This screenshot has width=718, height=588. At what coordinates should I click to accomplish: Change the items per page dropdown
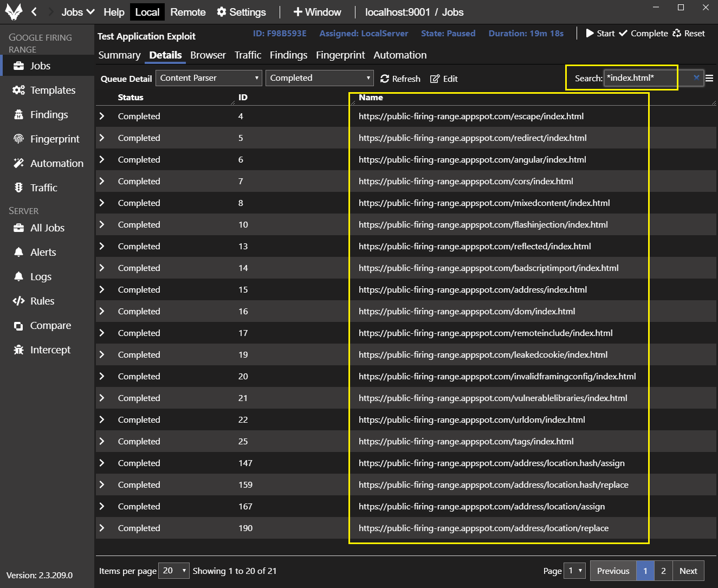(x=173, y=571)
